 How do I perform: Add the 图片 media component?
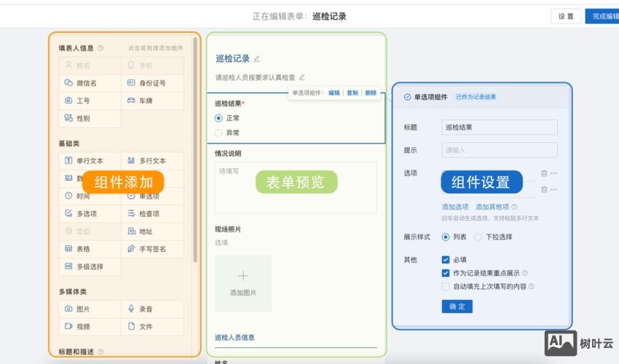(x=90, y=309)
